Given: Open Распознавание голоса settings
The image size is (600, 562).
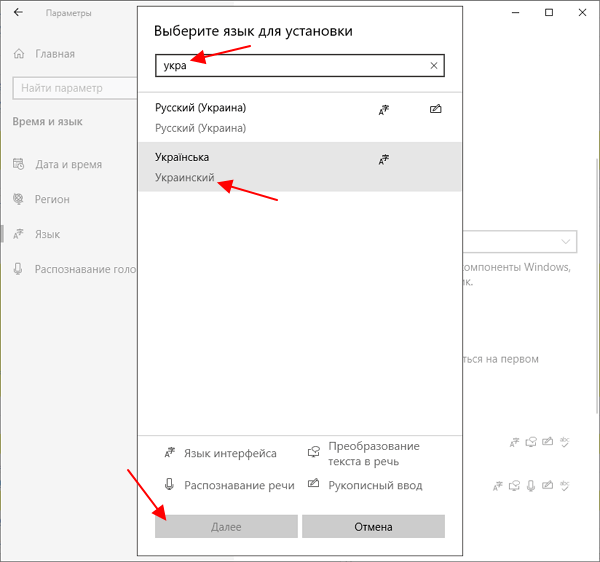Looking at the screenshot, I should [75, 269].
